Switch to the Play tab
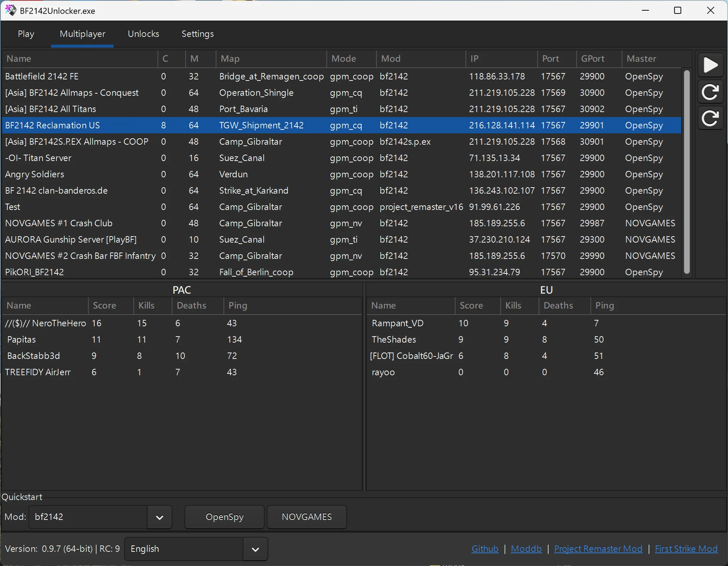The image size is (728, 566). (x=26, y=34)
